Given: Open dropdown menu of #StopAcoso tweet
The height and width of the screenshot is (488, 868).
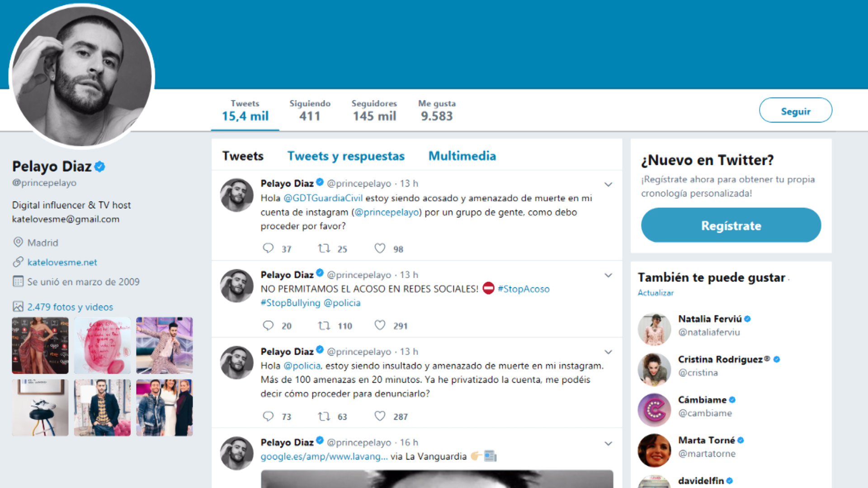Looking at the screenshot, I should (x=609, y=275).
